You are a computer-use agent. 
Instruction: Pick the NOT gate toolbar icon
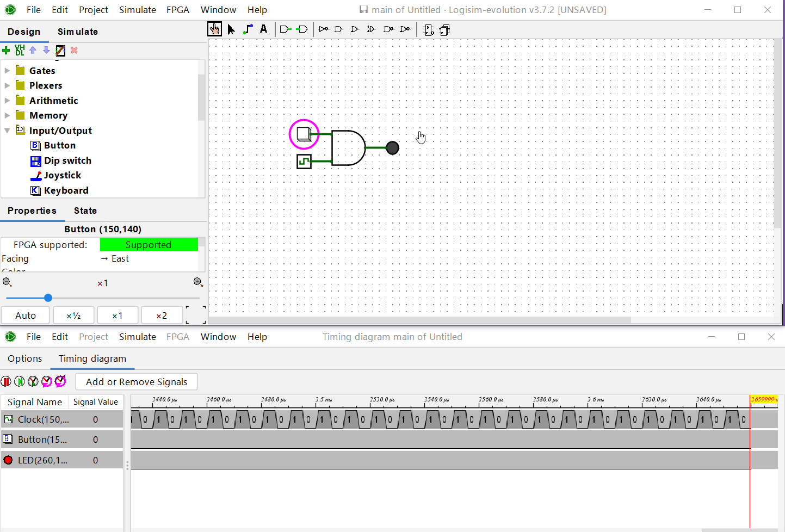click(324, 29)
